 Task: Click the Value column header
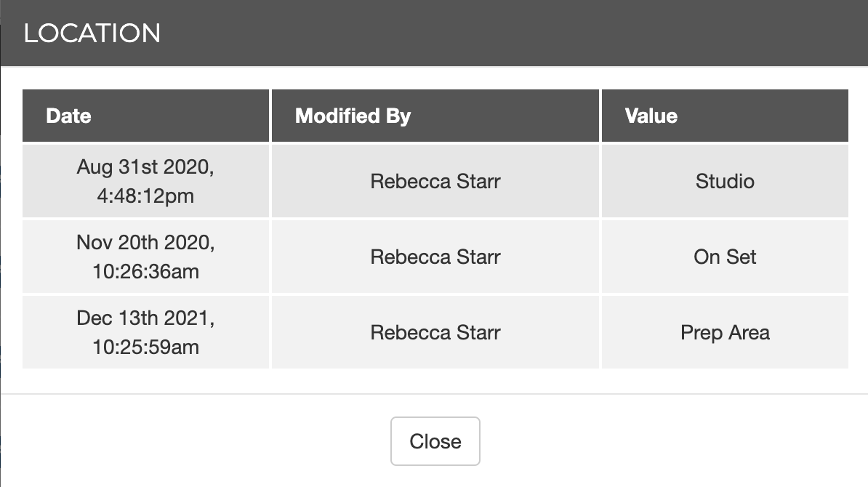(x=651, y=116)
